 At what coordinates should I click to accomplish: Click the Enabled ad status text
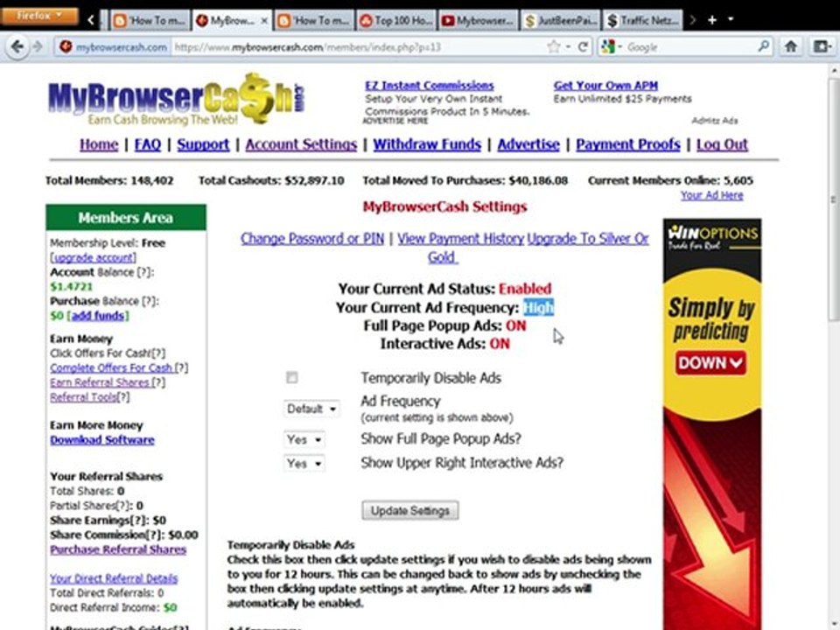pos(525,289)
